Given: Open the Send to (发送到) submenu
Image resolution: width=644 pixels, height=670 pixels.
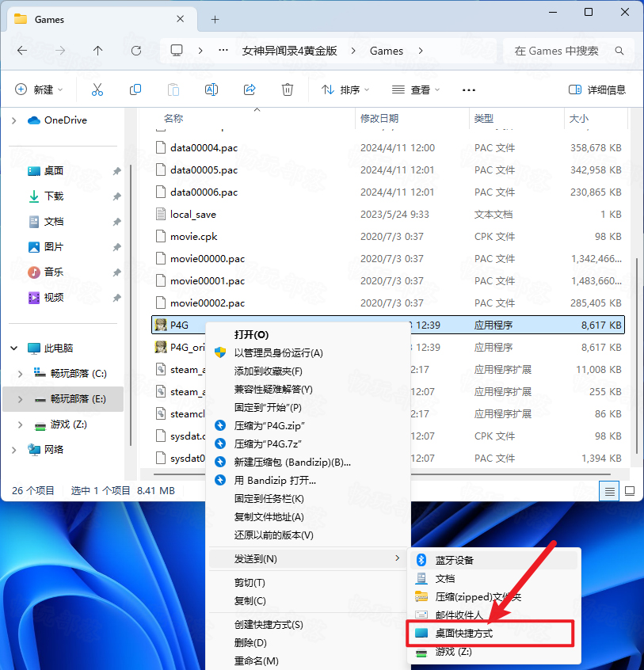Looking at the screenshot, I should [x=307, y=559].
